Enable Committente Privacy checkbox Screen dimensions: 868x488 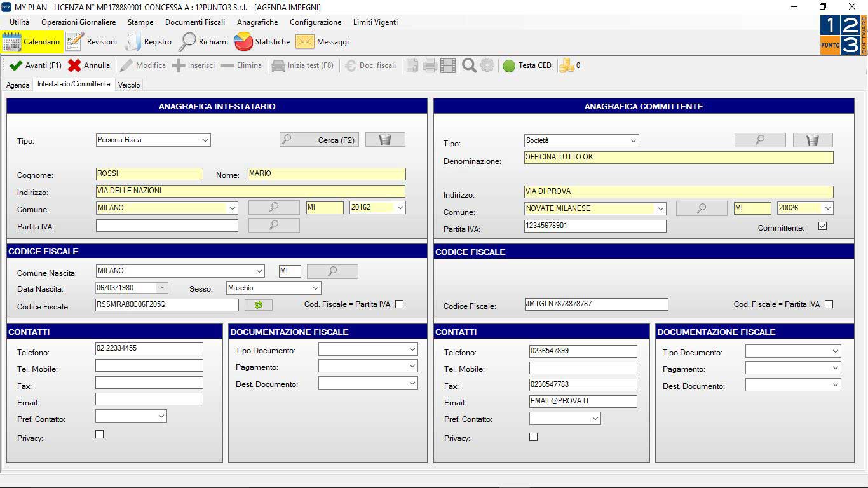[x=533, y=437]
